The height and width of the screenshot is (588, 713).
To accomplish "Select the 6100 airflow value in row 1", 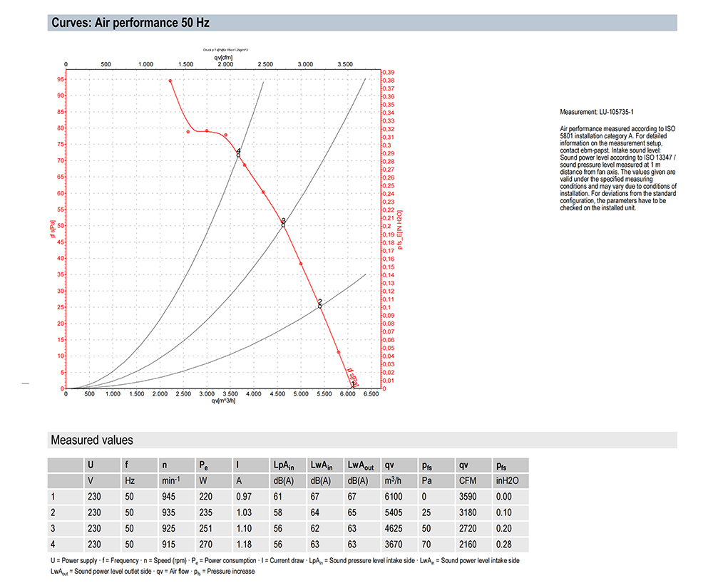I will (x=393, y=497).
